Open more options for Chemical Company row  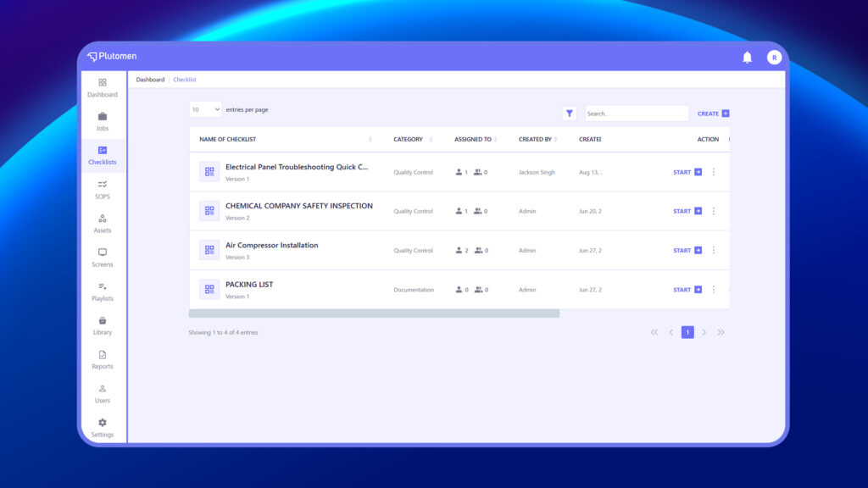[714, 211]
